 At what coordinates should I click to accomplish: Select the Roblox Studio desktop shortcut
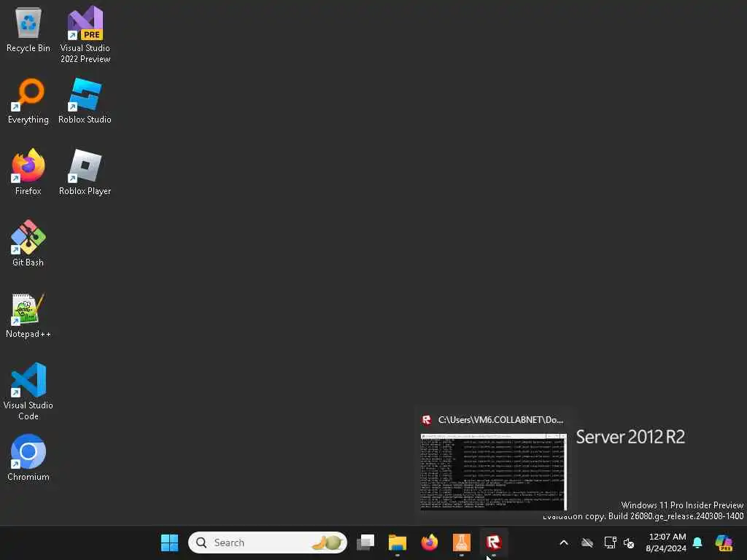coord(85,101)
